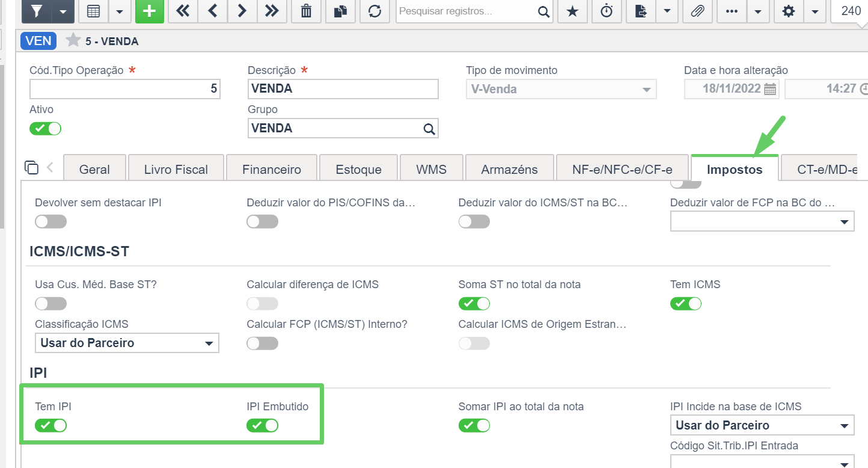Go to the first record
Screen dimensions: 868x468
(x=183, y=11)
